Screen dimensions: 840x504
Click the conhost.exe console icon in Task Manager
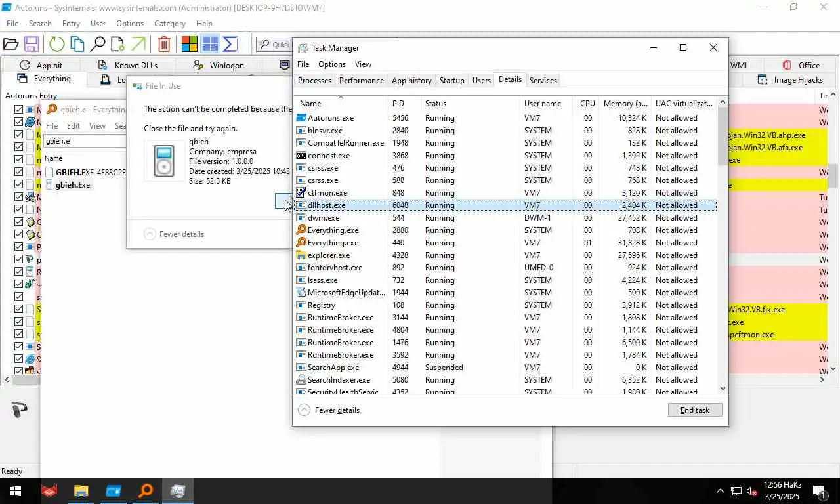(301, 156)
